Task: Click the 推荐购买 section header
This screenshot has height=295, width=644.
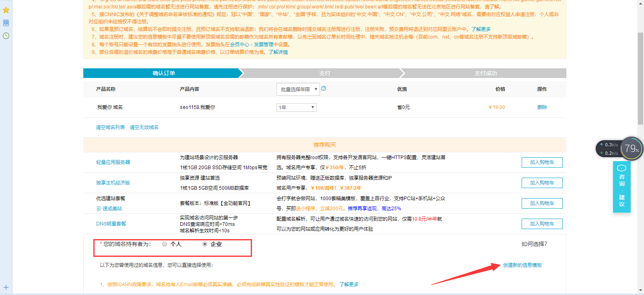Action: point(324,145)
